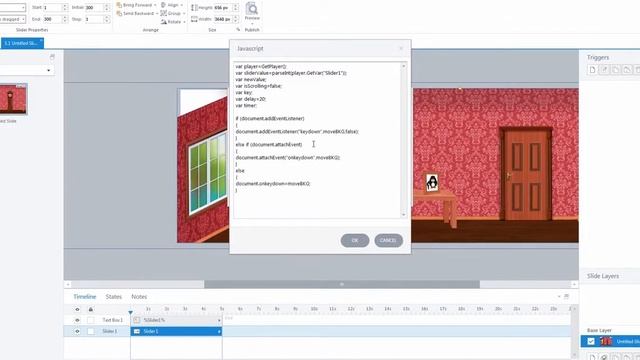
Task: Switch to the Timeline tab
Action: tap(84, 297)
